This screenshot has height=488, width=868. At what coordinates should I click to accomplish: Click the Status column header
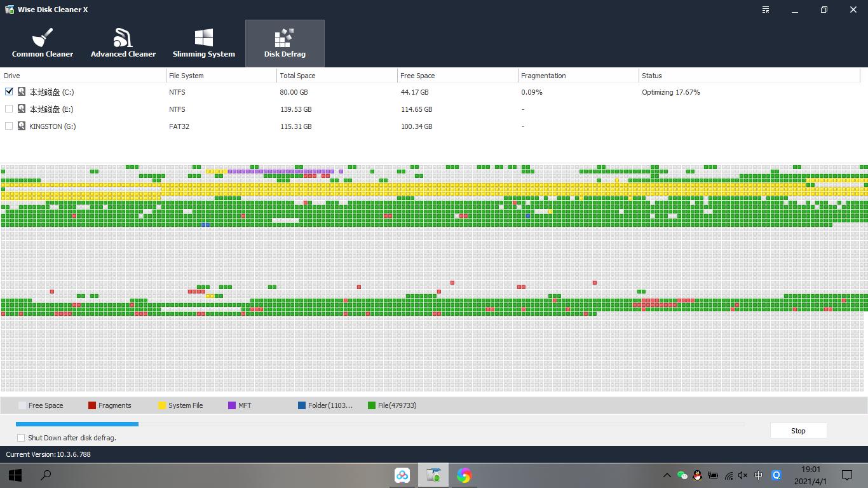pyautogui.click(x=749, y=76)
